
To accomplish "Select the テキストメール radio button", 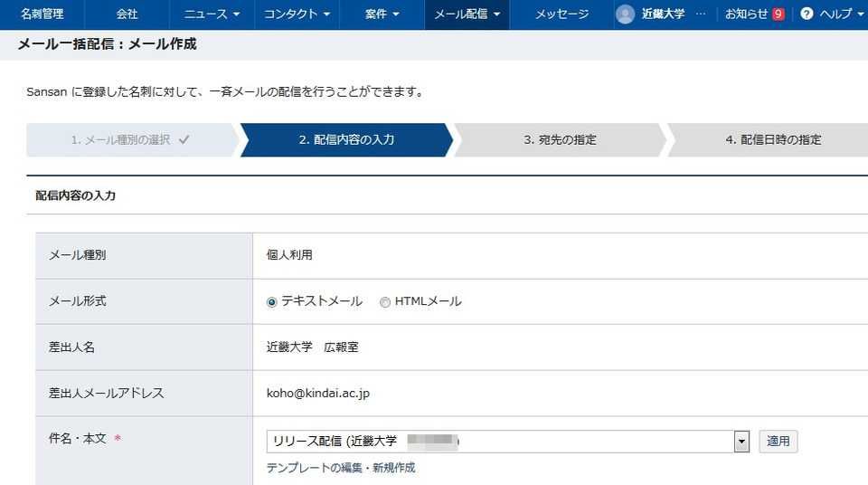I will [x=271, y=302].
